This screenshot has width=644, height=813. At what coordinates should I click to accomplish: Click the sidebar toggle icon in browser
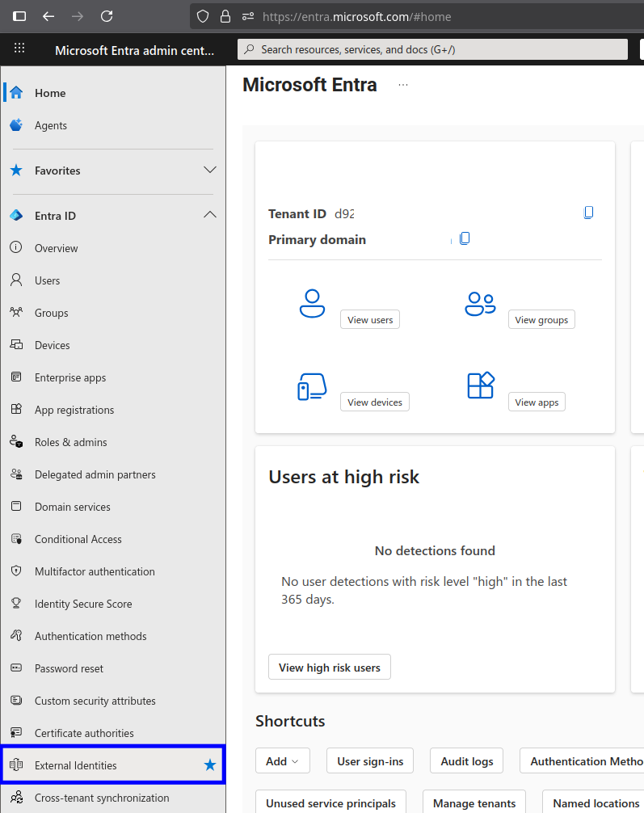19,17
